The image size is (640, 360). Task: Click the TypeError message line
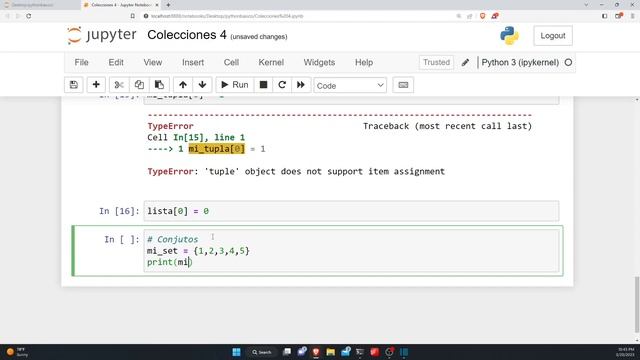click(296, 171)
